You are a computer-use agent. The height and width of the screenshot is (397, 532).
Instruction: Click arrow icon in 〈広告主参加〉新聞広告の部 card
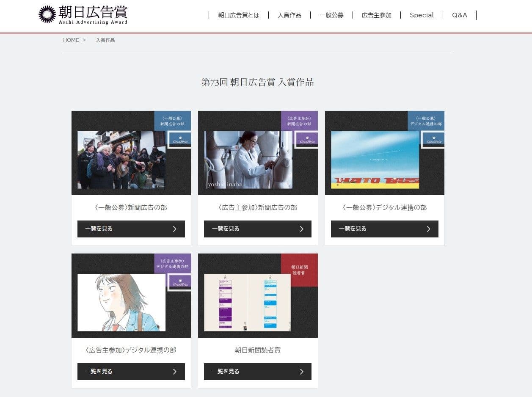click(301, 229)
